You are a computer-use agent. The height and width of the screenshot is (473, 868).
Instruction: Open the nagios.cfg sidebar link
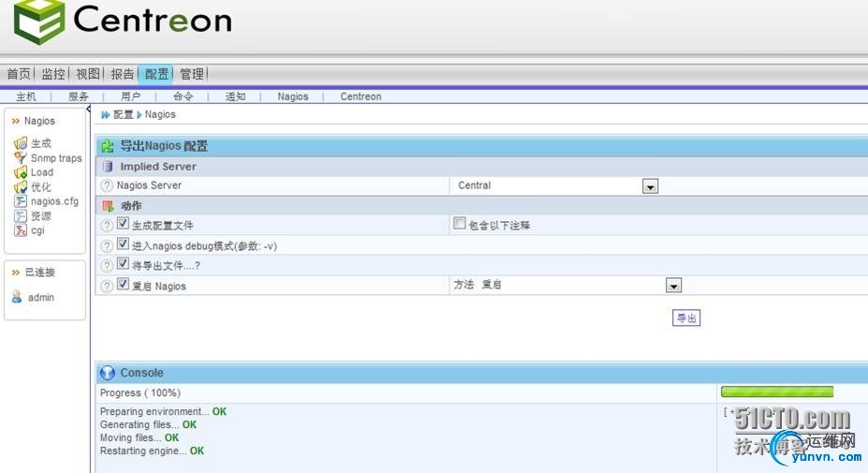click(55, 201)
